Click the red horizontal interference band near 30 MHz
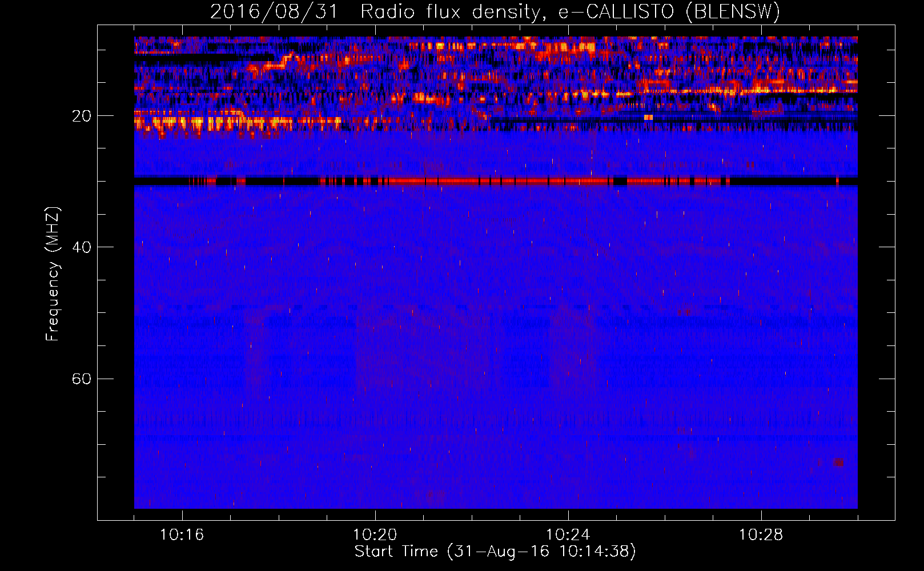This screenshot has height=571, width=924. click(x=496, y=181)
